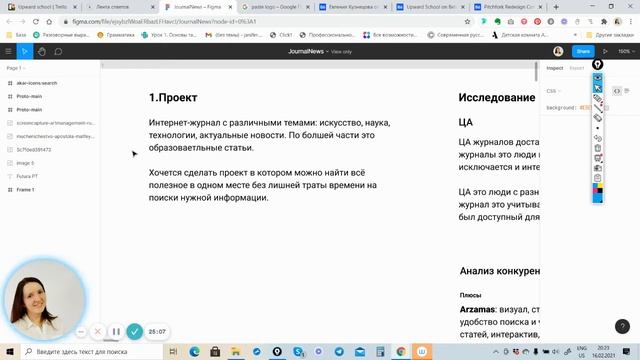This screenshot has height=360, width=640.
Task: Open File Explorer from the taskbar
Action: (236, 351)
